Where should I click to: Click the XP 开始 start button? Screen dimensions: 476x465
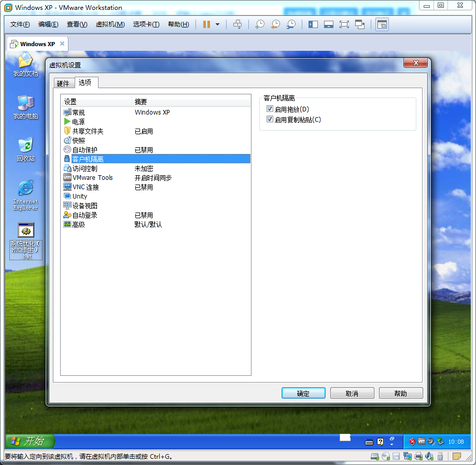coord(30,441)
